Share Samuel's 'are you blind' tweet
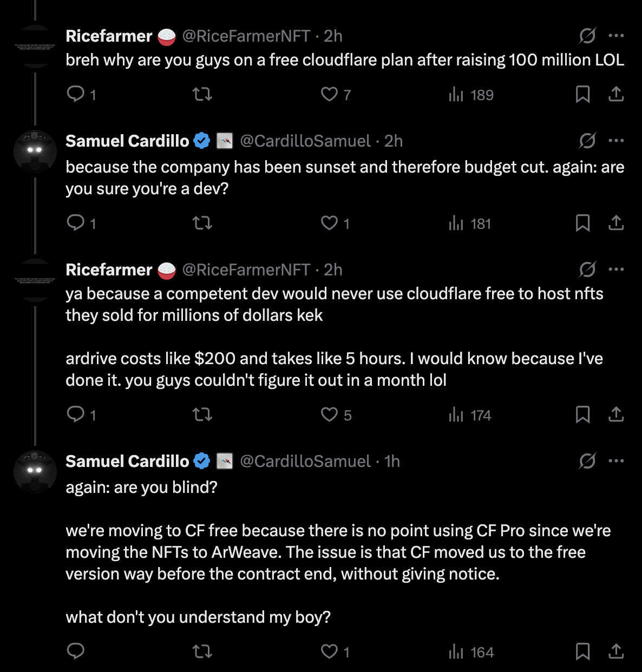This screenshot has height=672, width=642. coord(616,651)
